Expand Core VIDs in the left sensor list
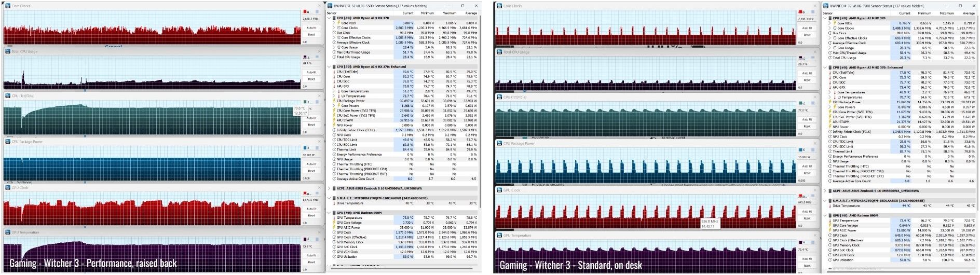This screenshot has width=980, height=275. pos(334,23)
